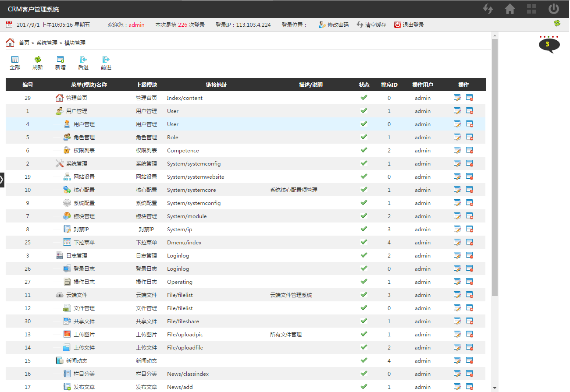Open the home icon in top header
The height and width of the screenshot is (392, 570).
click(510, 9)
